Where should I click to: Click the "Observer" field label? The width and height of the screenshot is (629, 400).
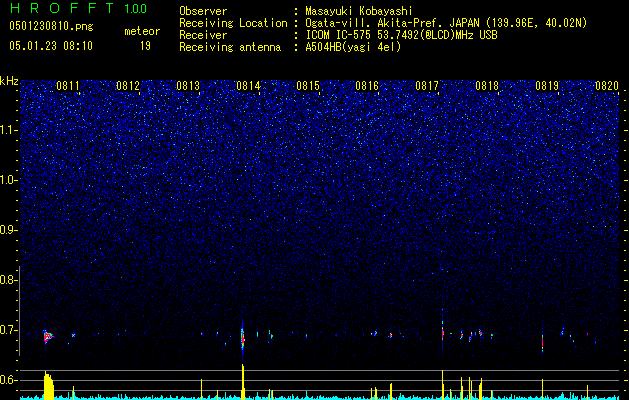click(x=203, y=11)
